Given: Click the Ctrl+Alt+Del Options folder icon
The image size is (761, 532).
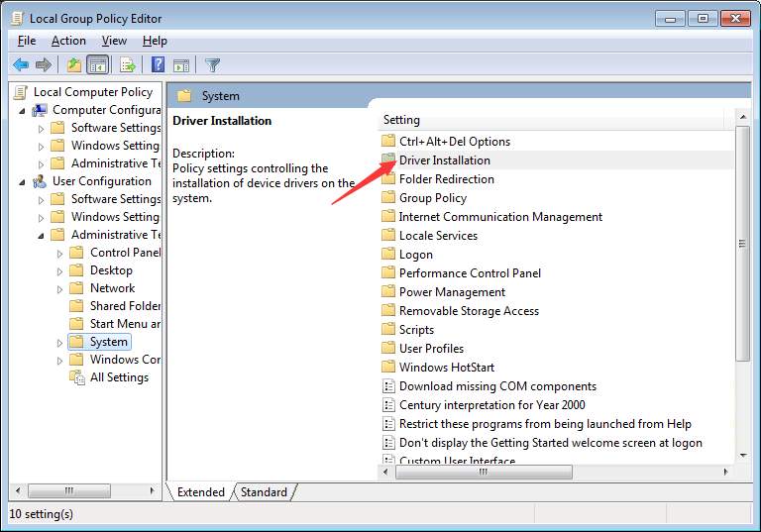Looking at the screenshot, I should pos(388,142).
